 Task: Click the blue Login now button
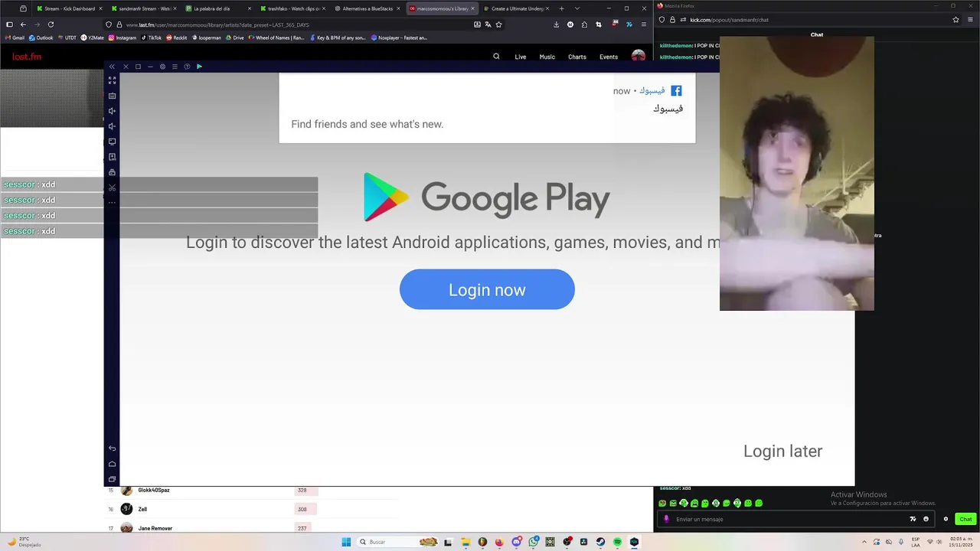pos(487,289)
